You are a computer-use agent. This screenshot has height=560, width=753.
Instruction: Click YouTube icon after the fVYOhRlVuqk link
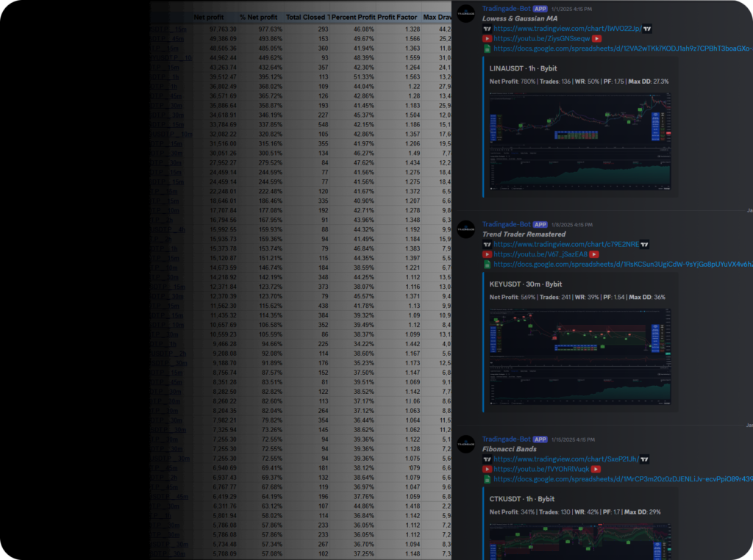tap(596, 470)
